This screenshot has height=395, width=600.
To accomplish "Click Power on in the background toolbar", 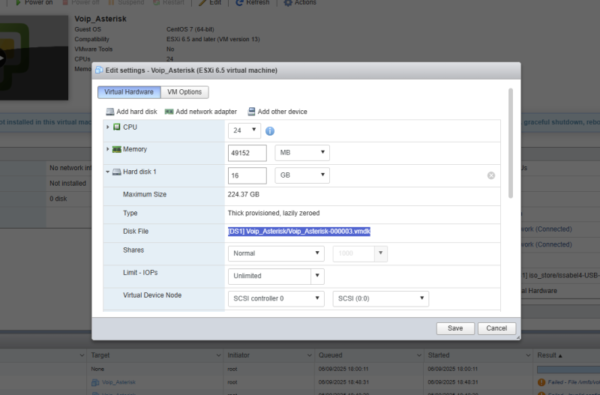I will [34, 2].
